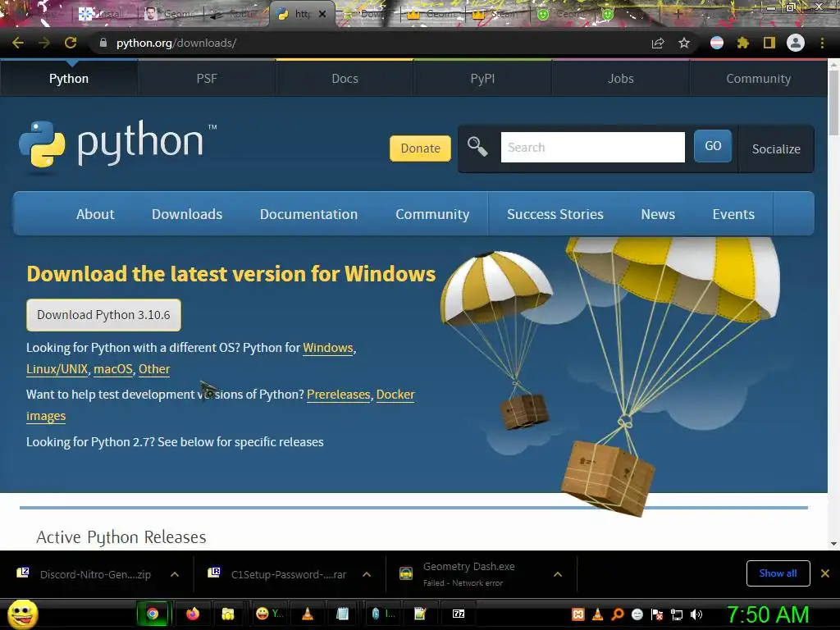The height and width of the screenshot is (630, 840).
Task: Toggle the browser side panel icon
Action: click(x=769, y=43)
